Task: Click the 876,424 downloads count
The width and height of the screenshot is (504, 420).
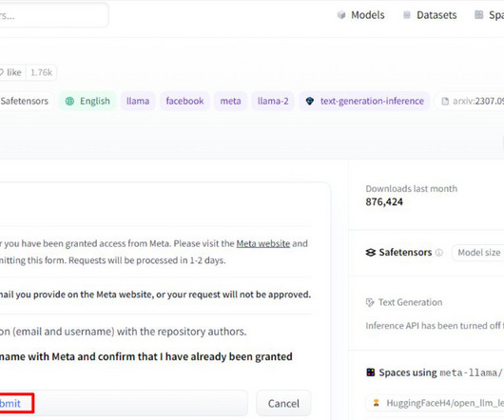Action: [384, 202]
